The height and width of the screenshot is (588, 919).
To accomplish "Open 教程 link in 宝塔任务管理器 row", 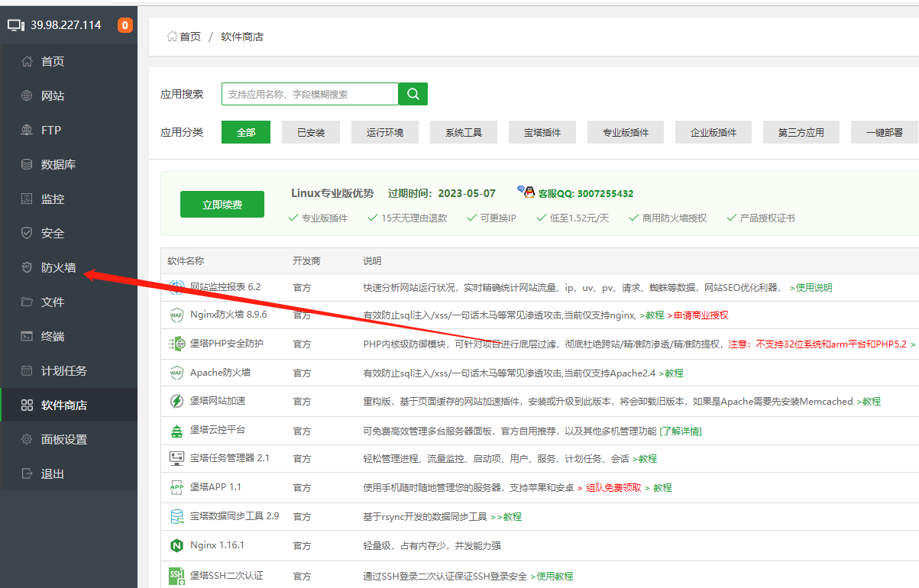I will click(x=645, y=459).
